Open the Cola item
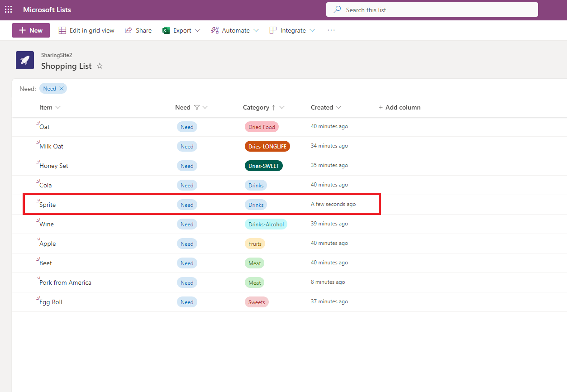The width and height of the screenshot is (567, 392). click(x=46, y=185)
